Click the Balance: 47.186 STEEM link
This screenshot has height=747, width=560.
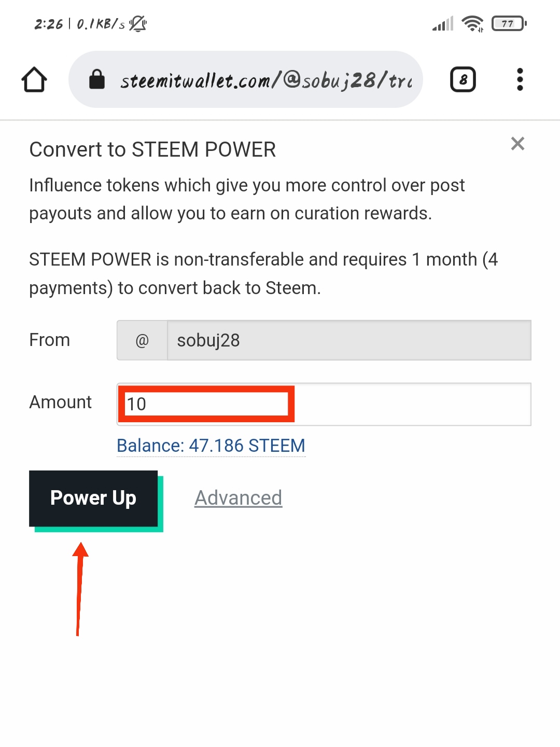coord(211,446)
